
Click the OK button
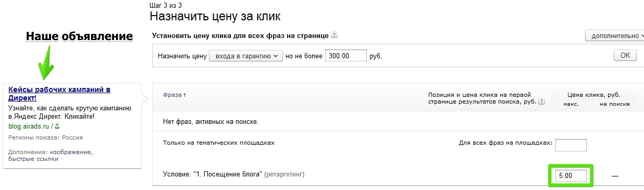click(x=625, y=56)
